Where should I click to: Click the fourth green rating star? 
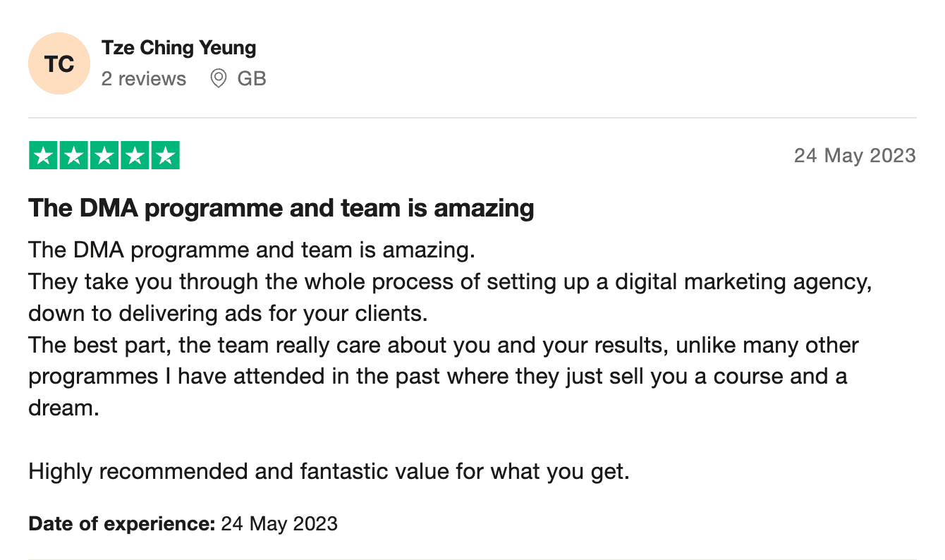point(135,156)
